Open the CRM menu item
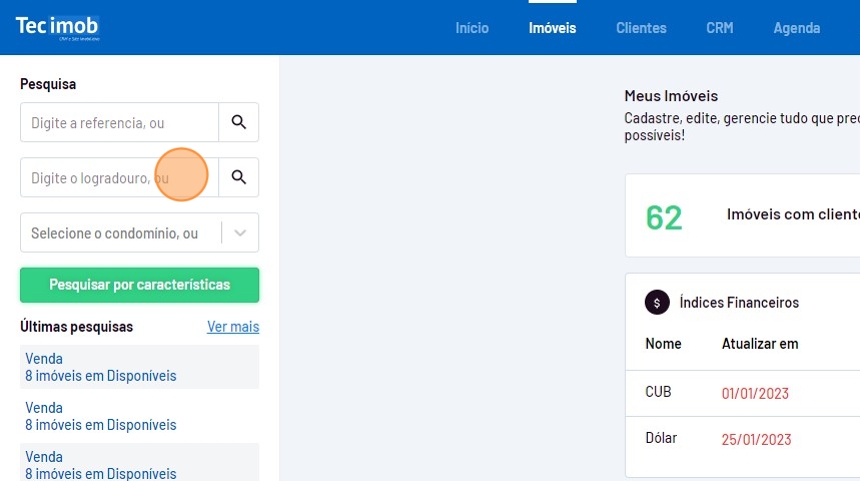Screen dimensions: 860x481 pos(719,28)
